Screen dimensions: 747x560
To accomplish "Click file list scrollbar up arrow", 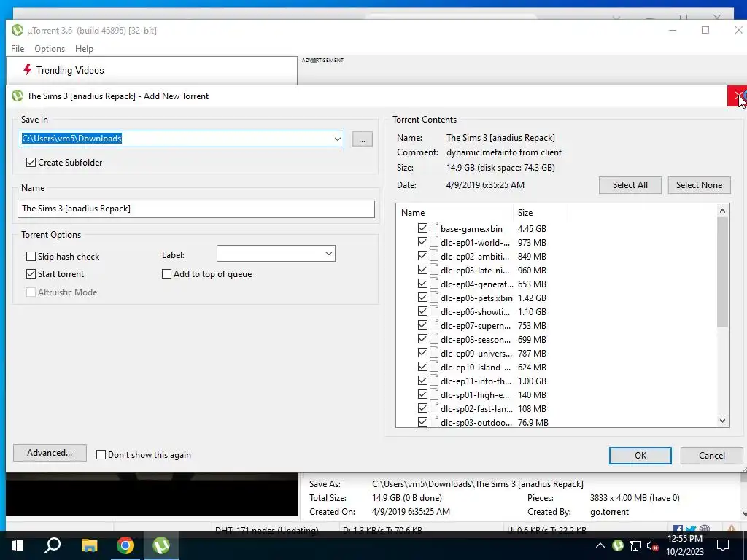I will pos(723,211).
